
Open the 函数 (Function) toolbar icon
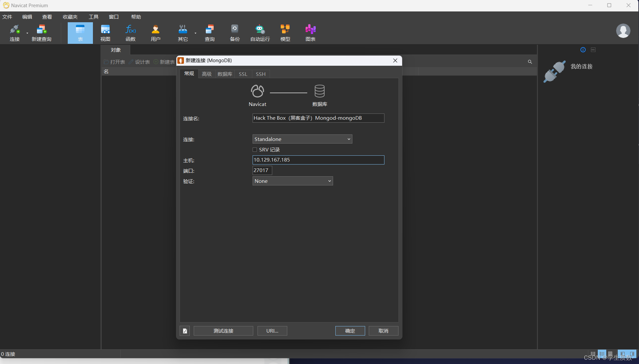click(x=131, y=33)
